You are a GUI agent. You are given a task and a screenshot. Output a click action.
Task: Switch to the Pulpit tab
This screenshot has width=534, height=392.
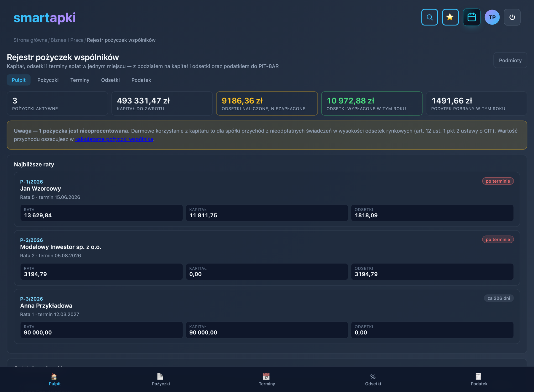coord(19,80)
